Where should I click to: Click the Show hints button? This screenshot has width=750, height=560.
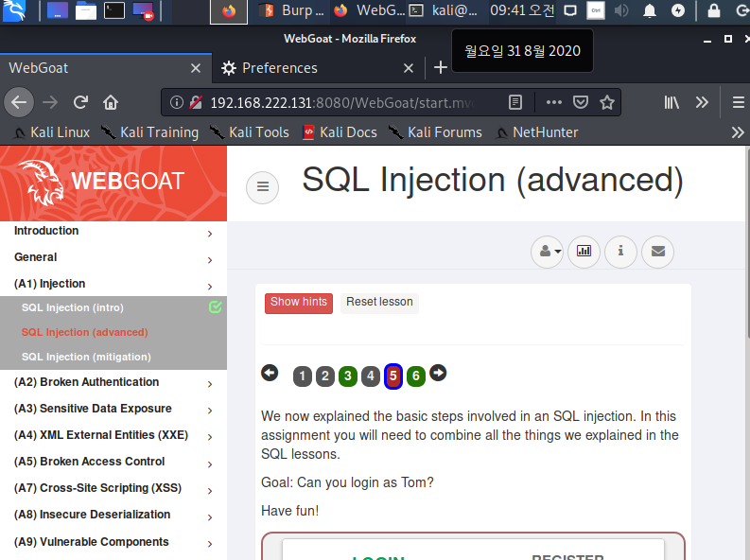tap(299, 303)
